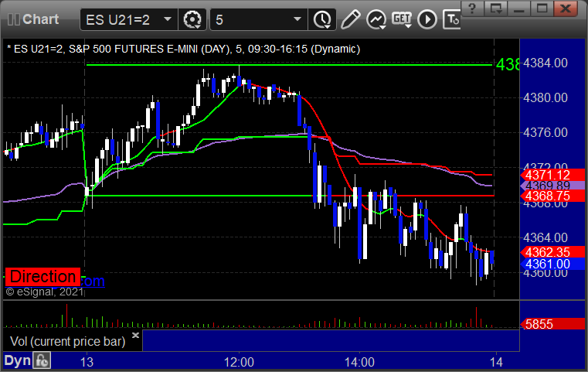Click the 4371.12 red price marker
Viewport: 588px width, 372px height.
[x=552, y=175]
